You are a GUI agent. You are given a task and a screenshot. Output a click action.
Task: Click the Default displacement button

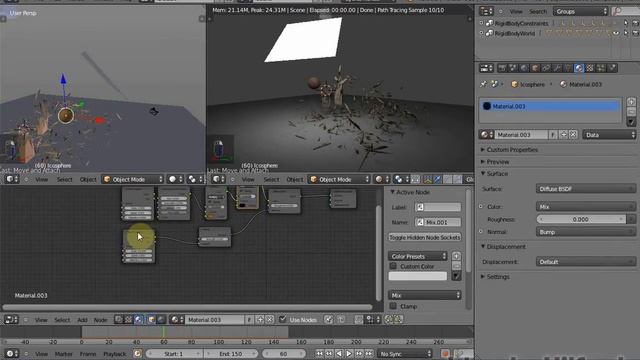click(x=586, y=262)
